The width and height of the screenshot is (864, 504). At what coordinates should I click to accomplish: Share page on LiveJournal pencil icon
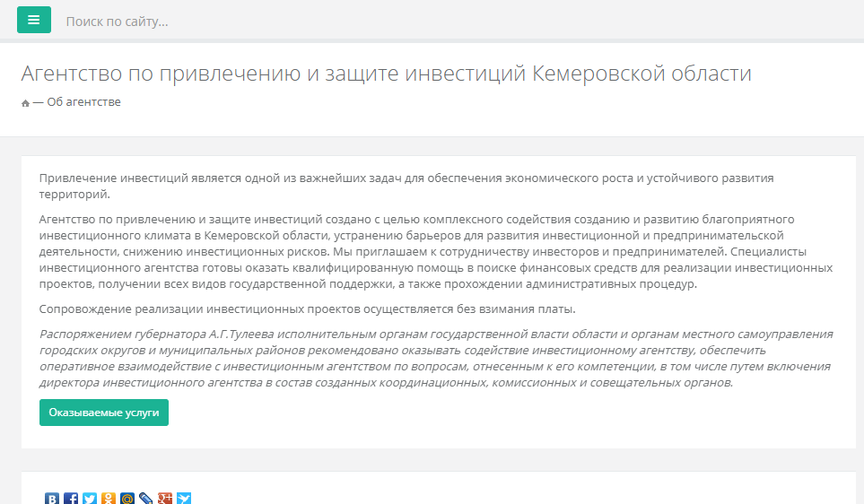click(145, 499)
